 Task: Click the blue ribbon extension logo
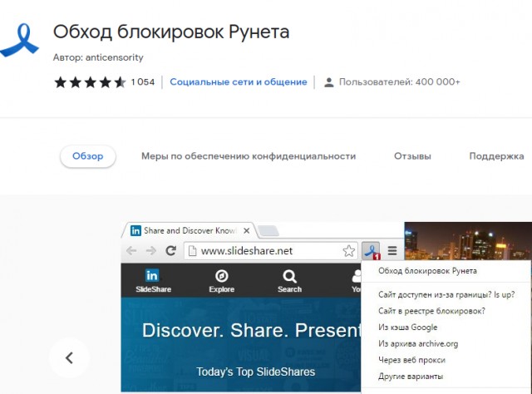tap(19, 40)
